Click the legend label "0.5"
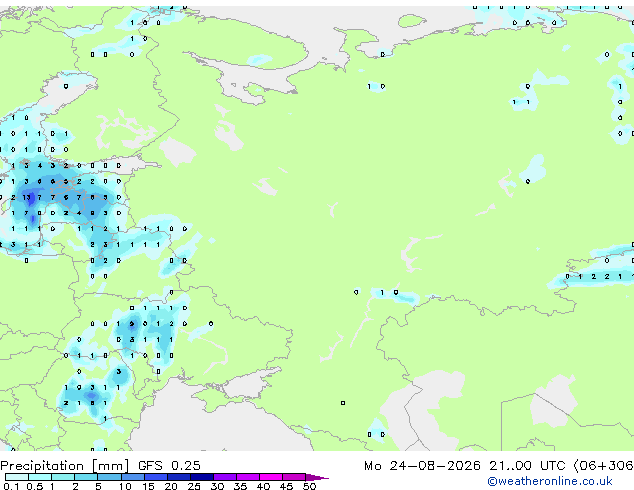The width and height of the screenshot is (634, 490). coord(34,486)
